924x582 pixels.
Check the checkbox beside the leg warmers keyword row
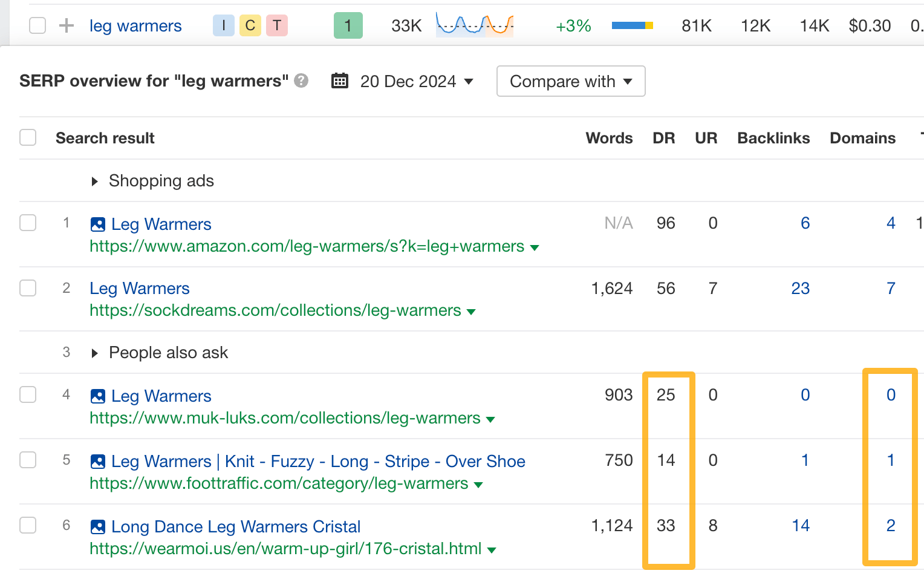tap(37, 25)
